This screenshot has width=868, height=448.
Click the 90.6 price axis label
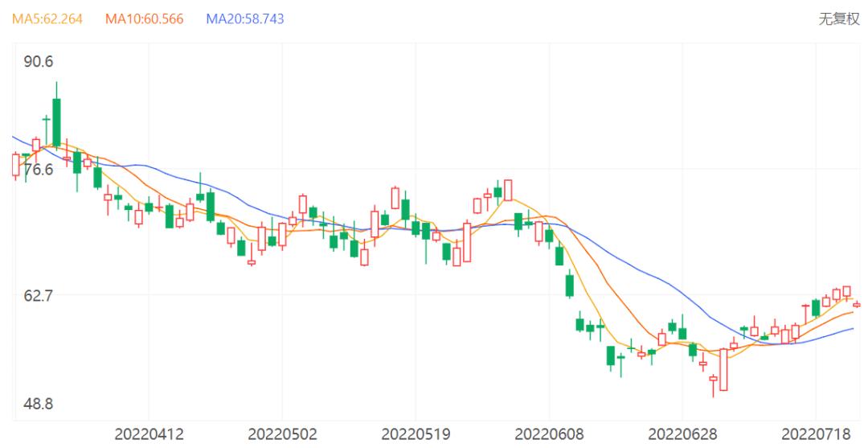pos(39,61)
